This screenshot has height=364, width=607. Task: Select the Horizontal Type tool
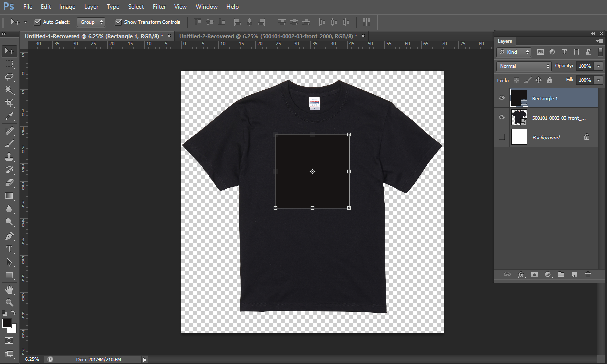click(9, 249)
